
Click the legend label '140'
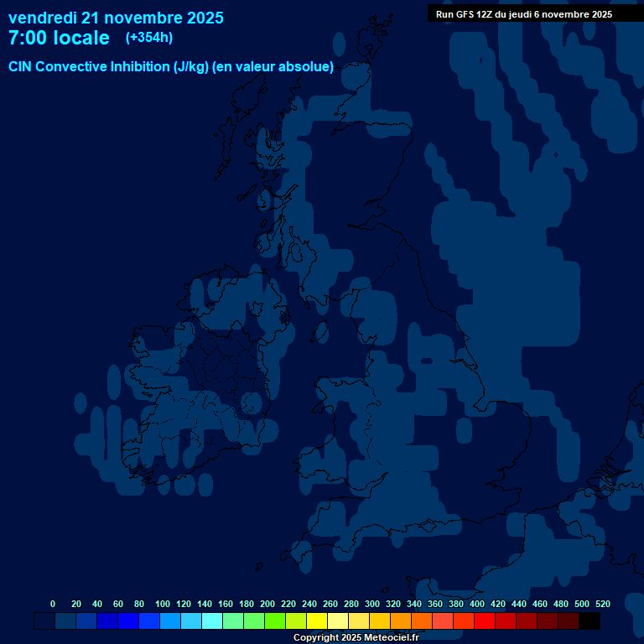click(x=205, y=604)
